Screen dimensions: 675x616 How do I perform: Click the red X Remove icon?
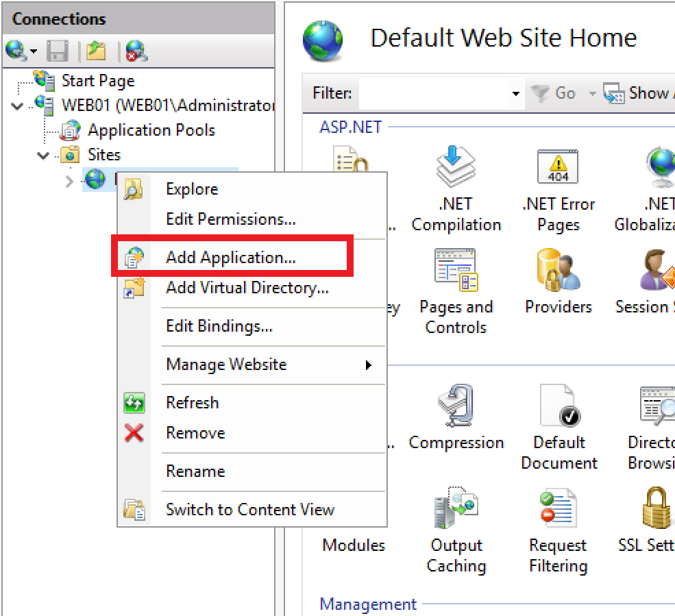tap(134, 433)
